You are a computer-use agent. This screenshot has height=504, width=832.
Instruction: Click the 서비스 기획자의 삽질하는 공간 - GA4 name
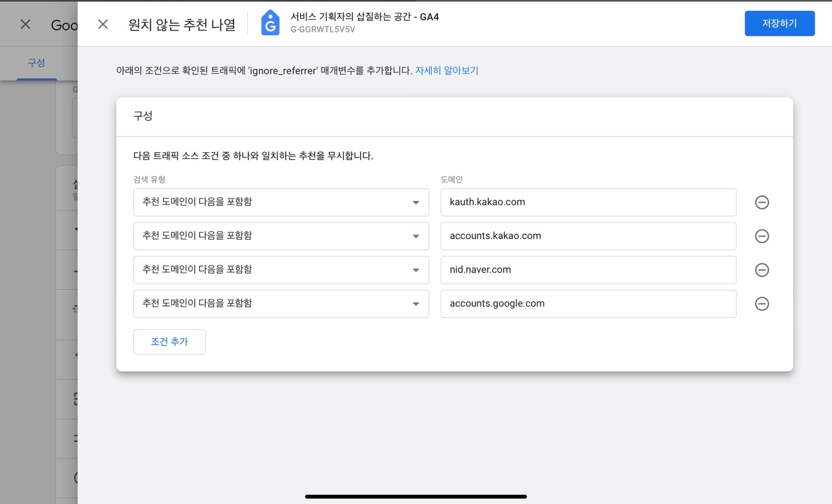point(365,17)
